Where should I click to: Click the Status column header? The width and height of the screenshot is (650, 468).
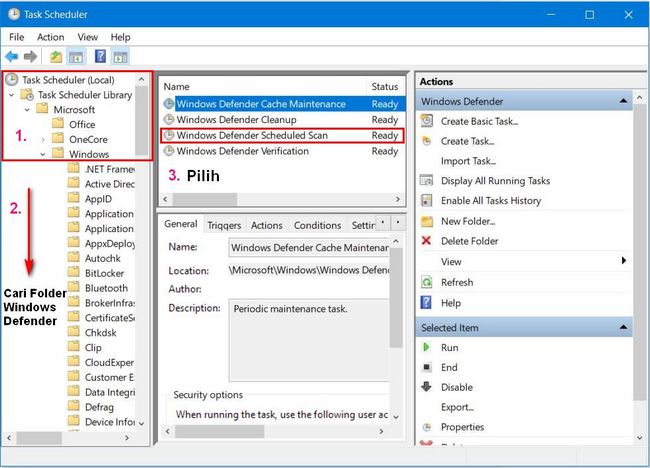tap(385, 87)
